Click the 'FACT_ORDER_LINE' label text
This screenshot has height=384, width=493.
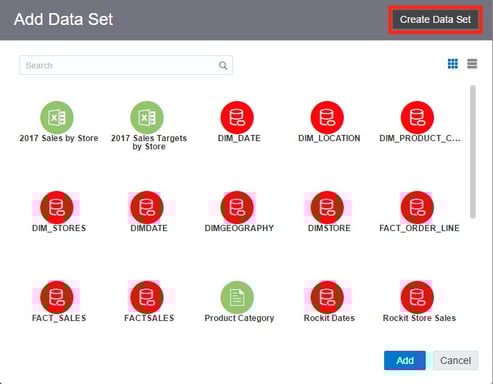pyautogui.click(x=419, y=228)
